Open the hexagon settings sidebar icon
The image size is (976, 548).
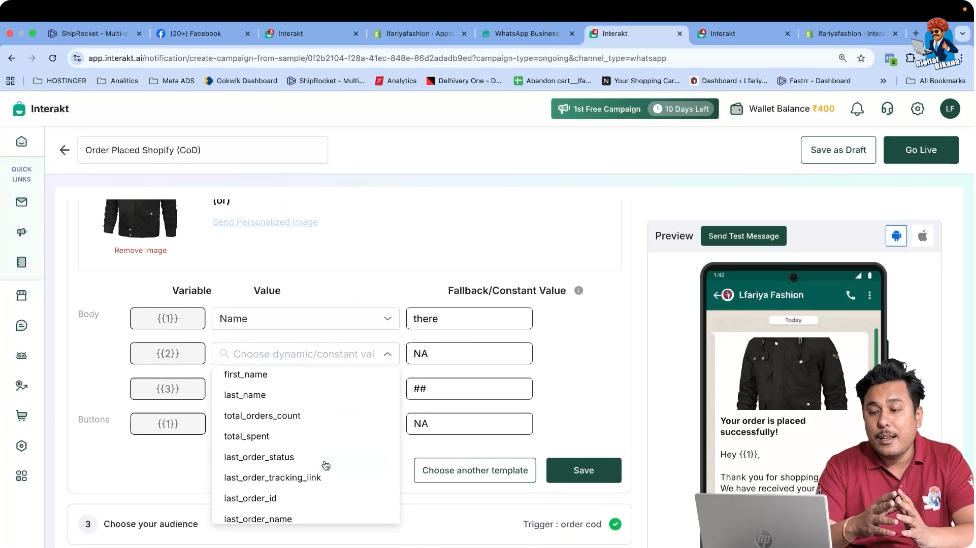click(x=21, y=446)
